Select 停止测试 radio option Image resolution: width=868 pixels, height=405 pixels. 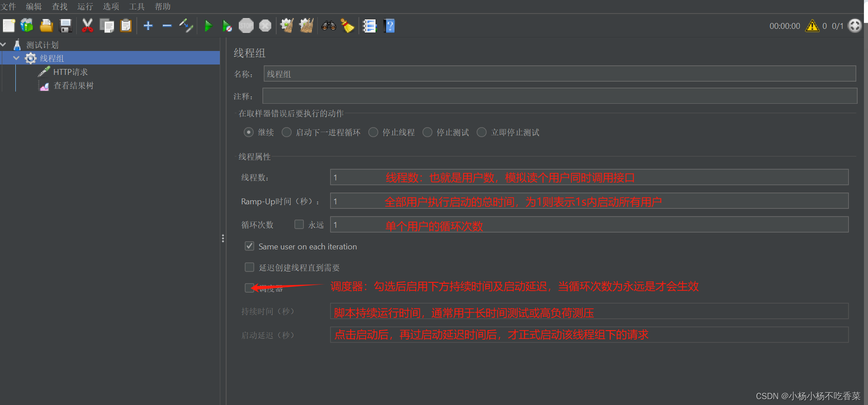[427, 132]
